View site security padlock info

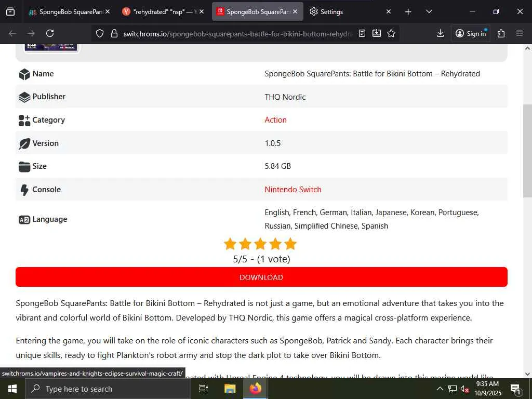click(x=114, y=33)
